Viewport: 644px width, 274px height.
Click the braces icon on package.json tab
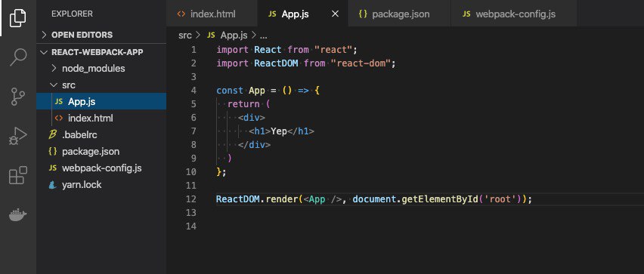click(x=363, y=14)
